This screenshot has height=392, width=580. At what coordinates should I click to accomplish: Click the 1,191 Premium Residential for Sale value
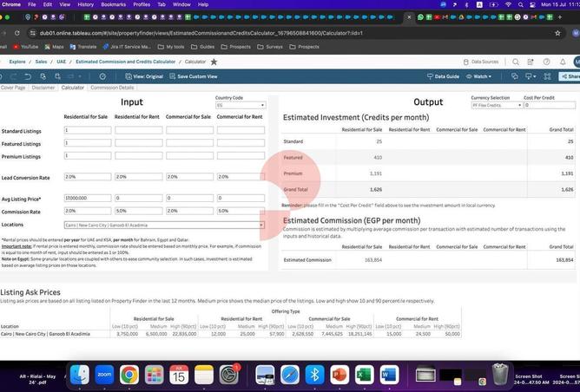[376, 173]
